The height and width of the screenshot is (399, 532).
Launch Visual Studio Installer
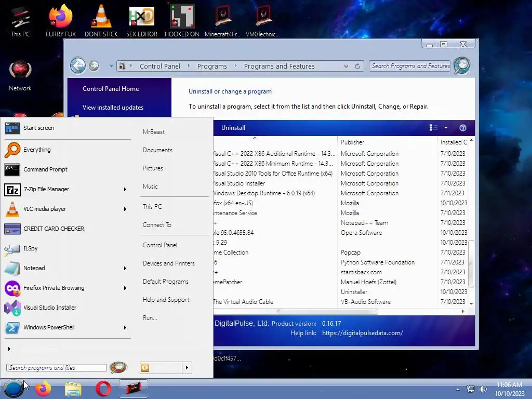[67, 308]
